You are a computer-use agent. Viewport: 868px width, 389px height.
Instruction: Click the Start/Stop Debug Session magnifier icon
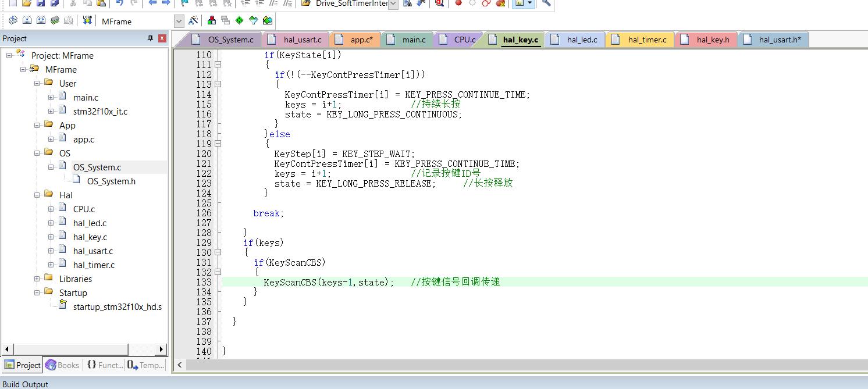(439, 3)
